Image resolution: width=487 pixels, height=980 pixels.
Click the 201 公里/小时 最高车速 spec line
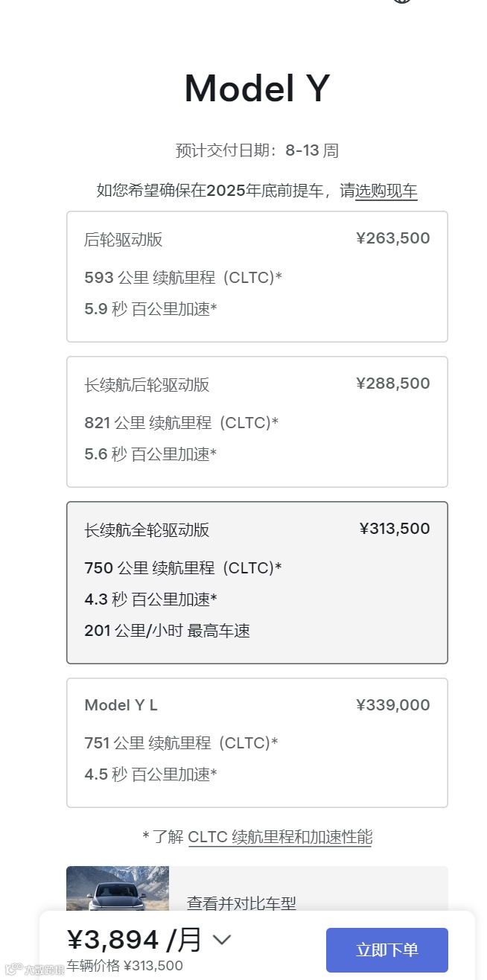pyautogui.click(x=168, y=631)
